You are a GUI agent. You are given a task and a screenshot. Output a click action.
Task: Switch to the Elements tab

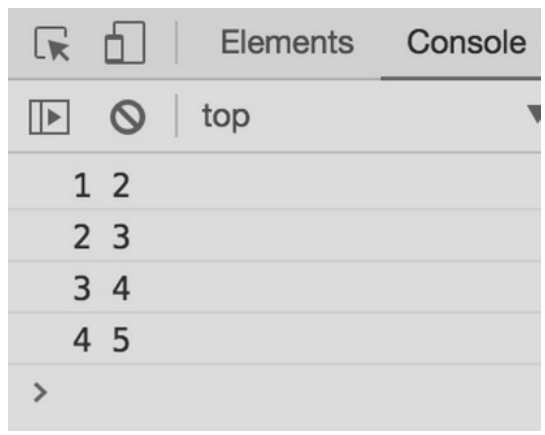[287, 43]
